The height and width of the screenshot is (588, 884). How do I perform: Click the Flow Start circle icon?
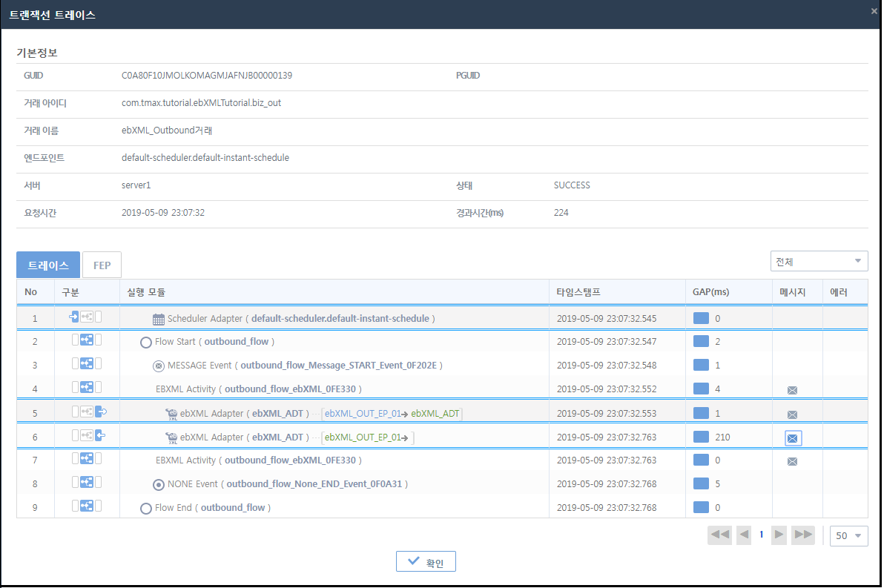[146, 343]
